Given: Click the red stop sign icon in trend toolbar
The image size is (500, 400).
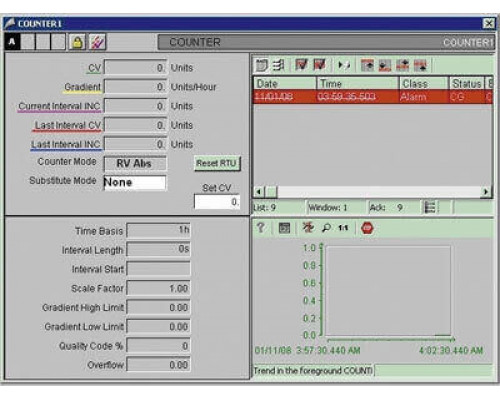Looking at the screenshot, I should (367, 228).
